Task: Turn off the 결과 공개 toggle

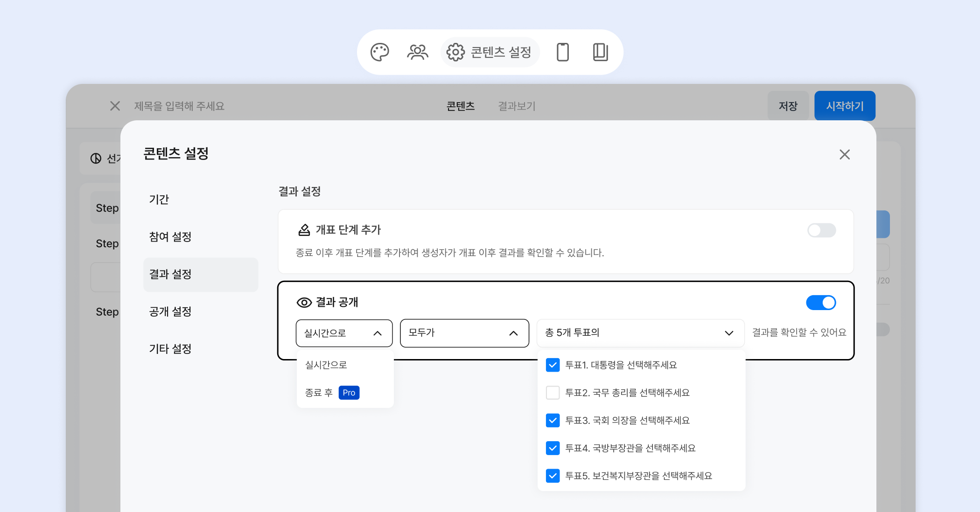Action: tap(821, 303)
